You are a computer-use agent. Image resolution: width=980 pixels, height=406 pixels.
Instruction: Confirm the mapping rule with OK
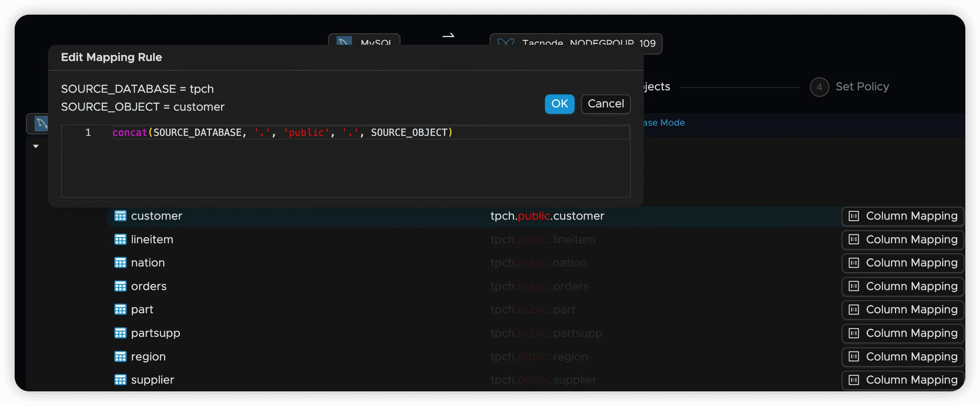pos(559,104)
